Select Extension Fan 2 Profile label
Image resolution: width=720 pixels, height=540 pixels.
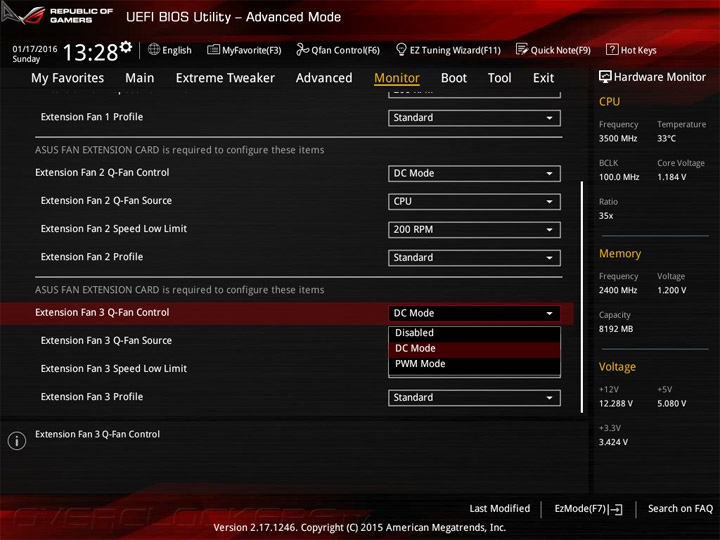coord(92,257)
